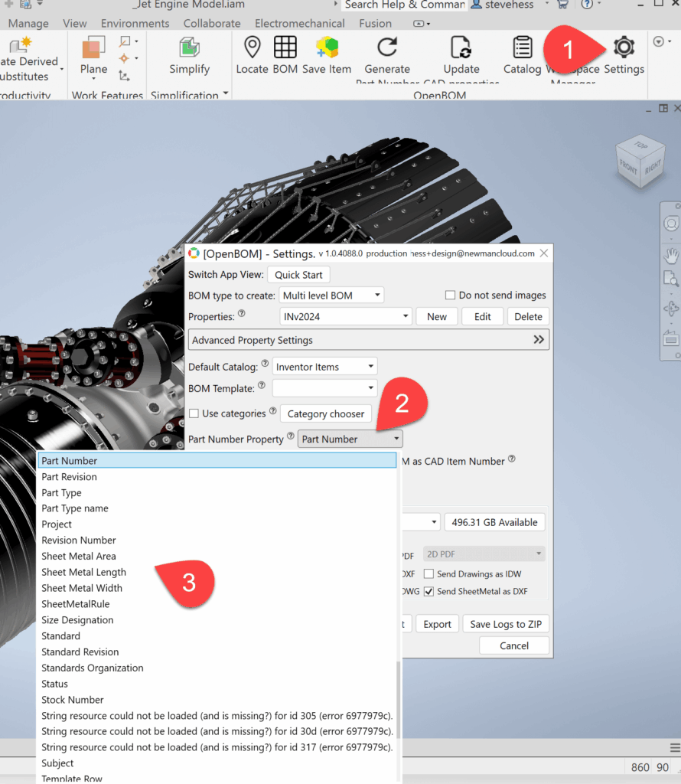
Task: Click the 496.31 GB Available button
Action: [494, 522]
